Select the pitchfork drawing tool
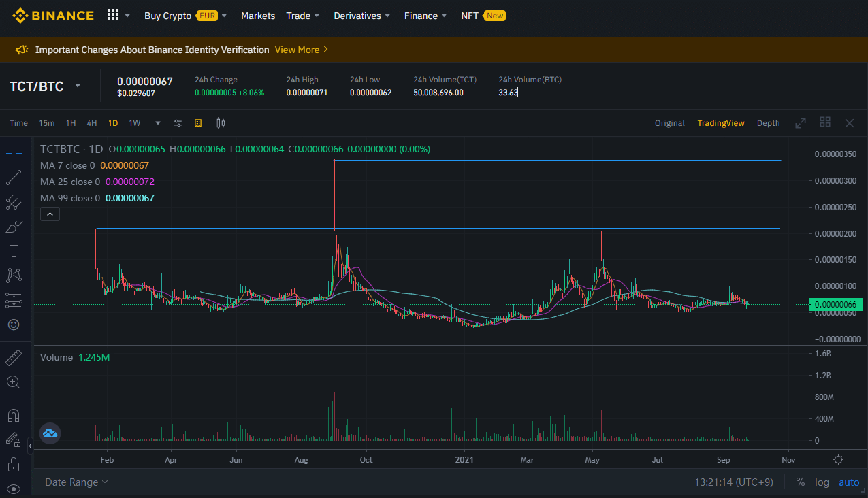The width and height of the screenshot is (868, 498). (13, 203)
